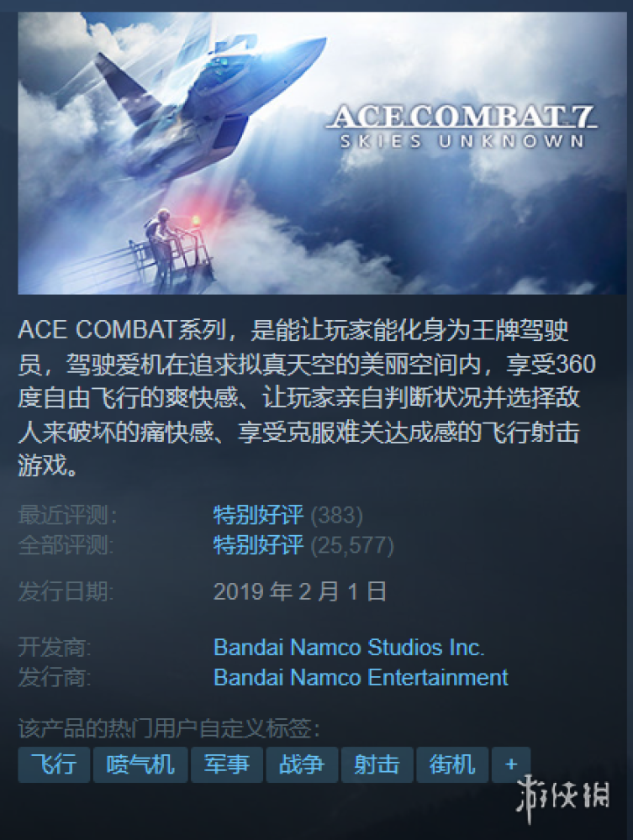
Task: Click the ACE COMBAT 7 Skies Unknown logo
Action: (x=462, y=127)
